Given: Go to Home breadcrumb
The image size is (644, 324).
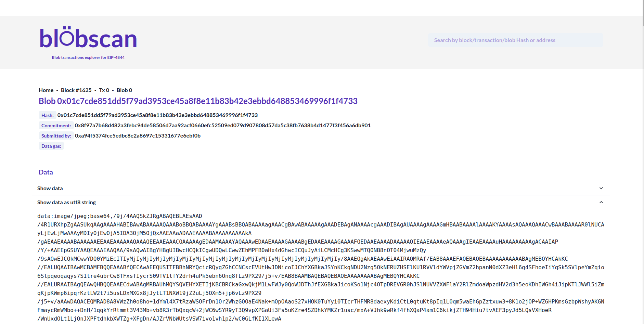Looking at the screenshot, I should [46, 90].
